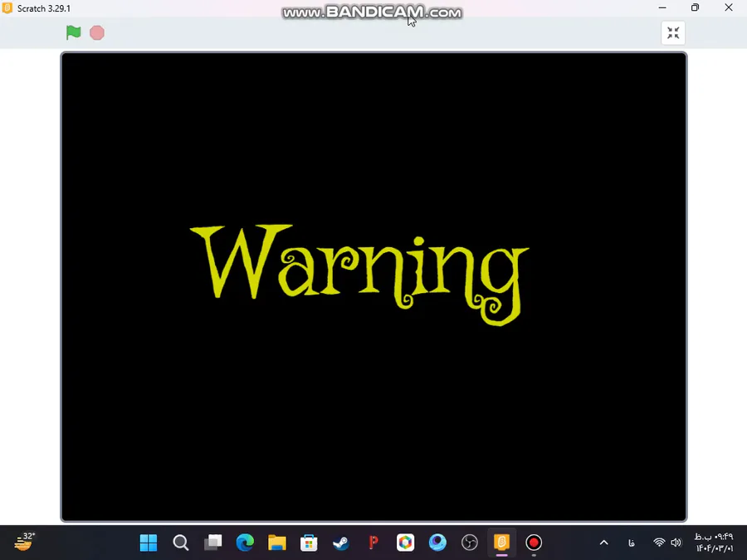The image size is (747, 560).
Task: Show hidden system tray icons
Action: point(603,543)
